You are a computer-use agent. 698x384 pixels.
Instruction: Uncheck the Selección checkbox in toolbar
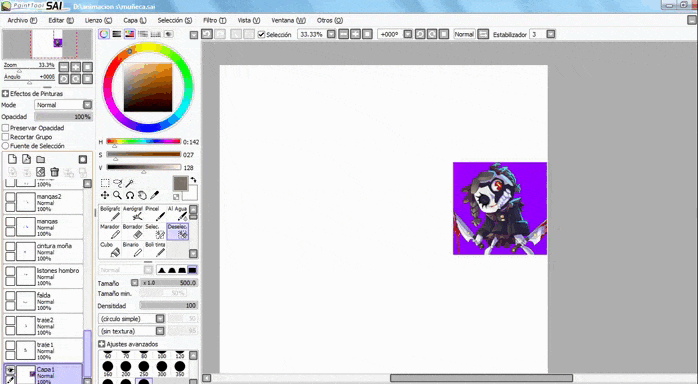[x=261, y=34]
